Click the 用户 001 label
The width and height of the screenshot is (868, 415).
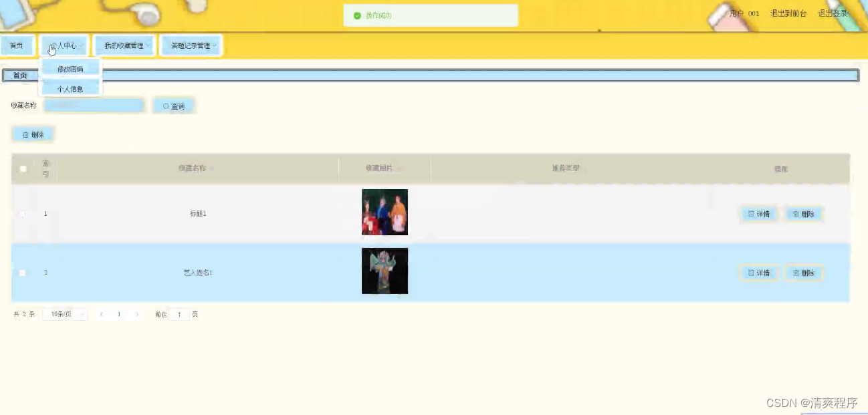744,13
